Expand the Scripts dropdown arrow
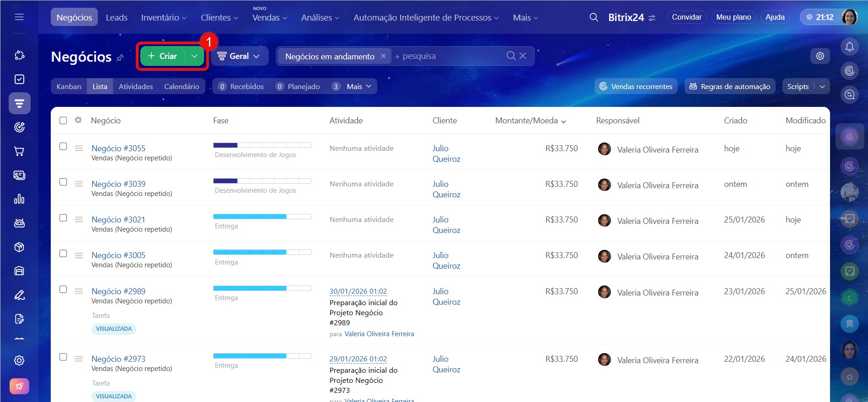 (x=822, y=86)
